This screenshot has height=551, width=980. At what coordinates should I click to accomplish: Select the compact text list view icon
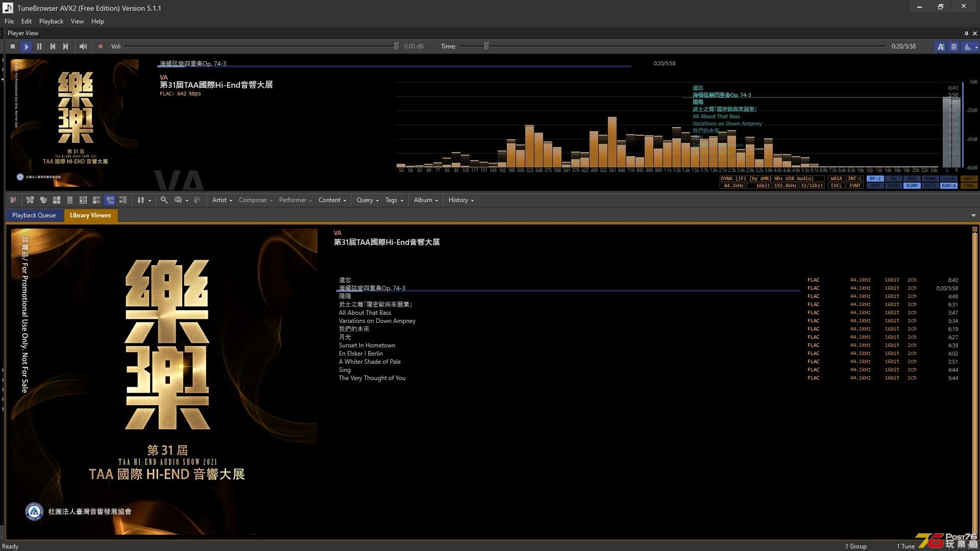[x=123, y=200]
